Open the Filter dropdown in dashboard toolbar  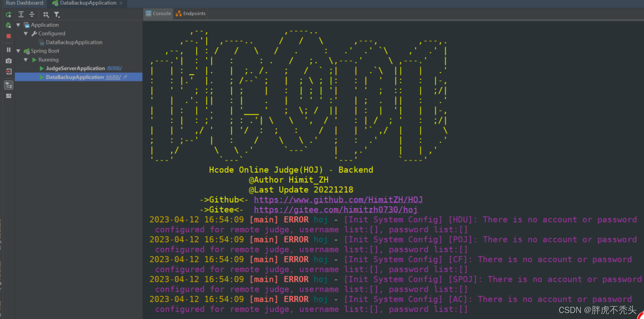click(57, 14)
